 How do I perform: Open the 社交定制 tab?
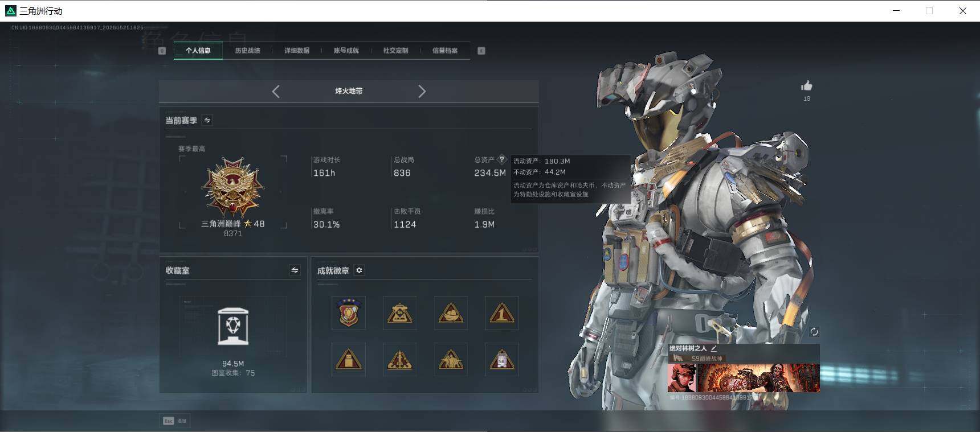click(x=395, y=51)
